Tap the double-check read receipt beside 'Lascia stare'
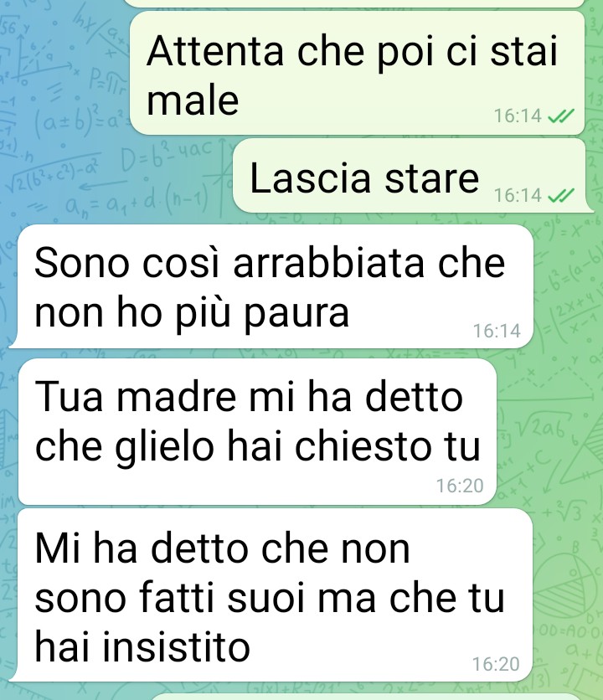 (560, 195)
